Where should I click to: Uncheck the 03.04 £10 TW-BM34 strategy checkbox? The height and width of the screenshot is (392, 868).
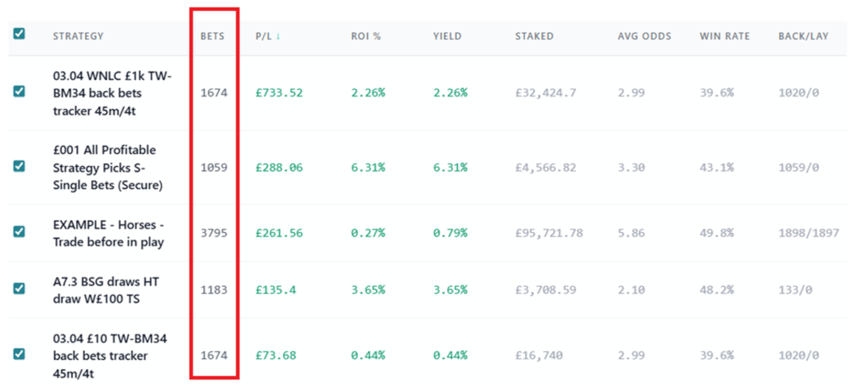pyautogui.click(x=19, y=353)
